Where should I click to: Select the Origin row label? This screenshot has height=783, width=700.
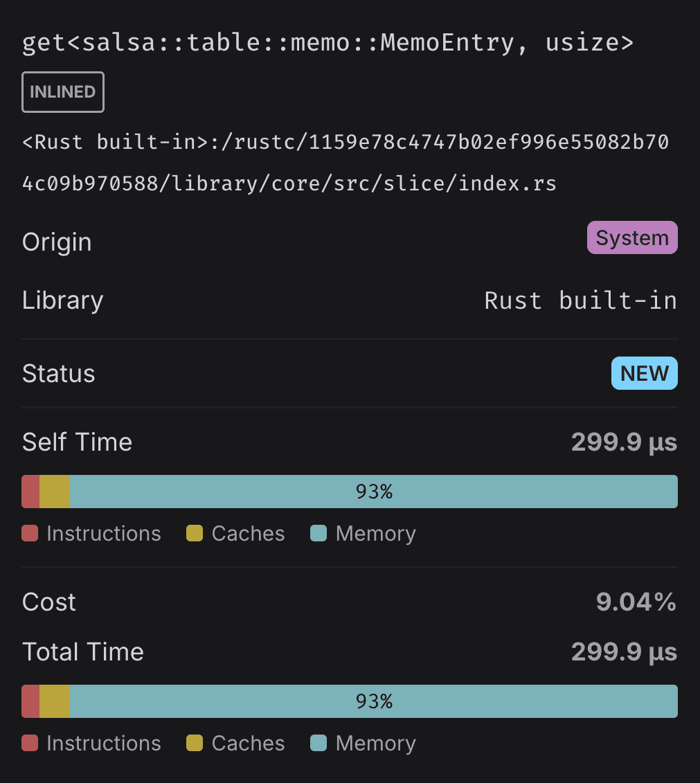click(x=56, y=242)
